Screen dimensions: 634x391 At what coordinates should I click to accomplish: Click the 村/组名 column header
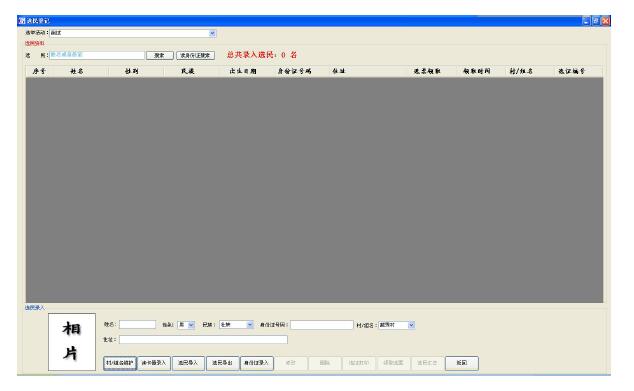click(521, 71)
